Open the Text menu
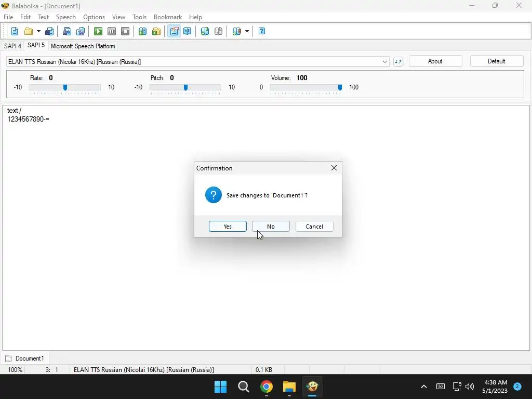 pos(44,17)
